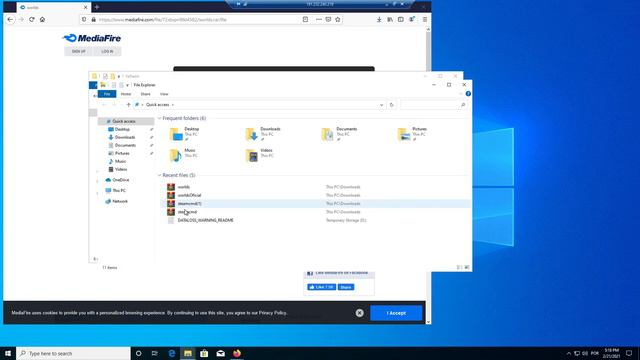Select Music in the navigation pane
The width and height of the screenshot is (640, 360).
click(120, 161)
